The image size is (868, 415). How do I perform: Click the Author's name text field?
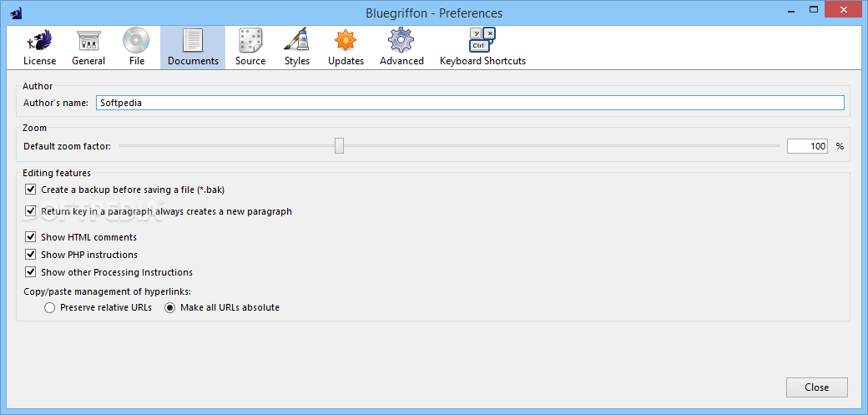[470, 103]
